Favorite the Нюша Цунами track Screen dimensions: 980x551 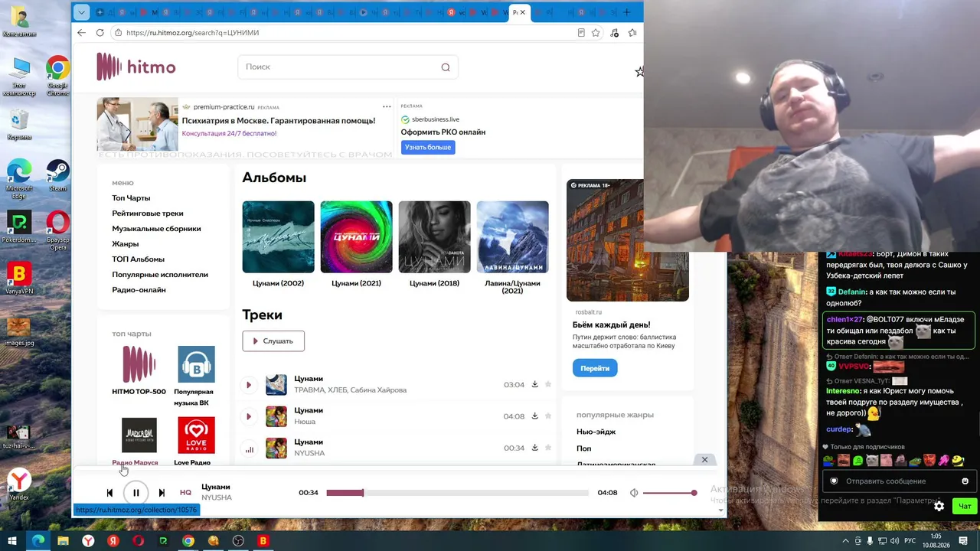click(548, 416)
